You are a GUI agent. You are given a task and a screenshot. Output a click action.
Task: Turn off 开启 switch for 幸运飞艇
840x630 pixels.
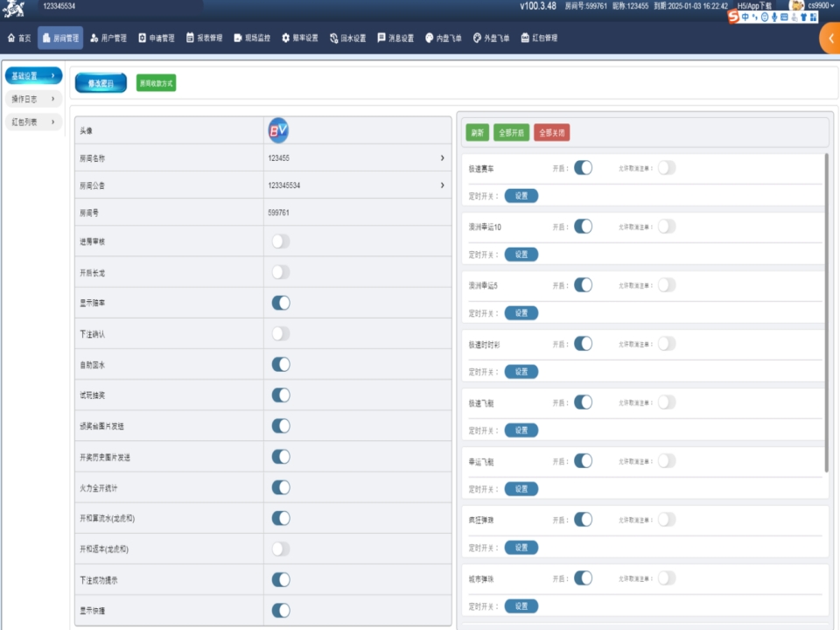[x=584, y=461]
